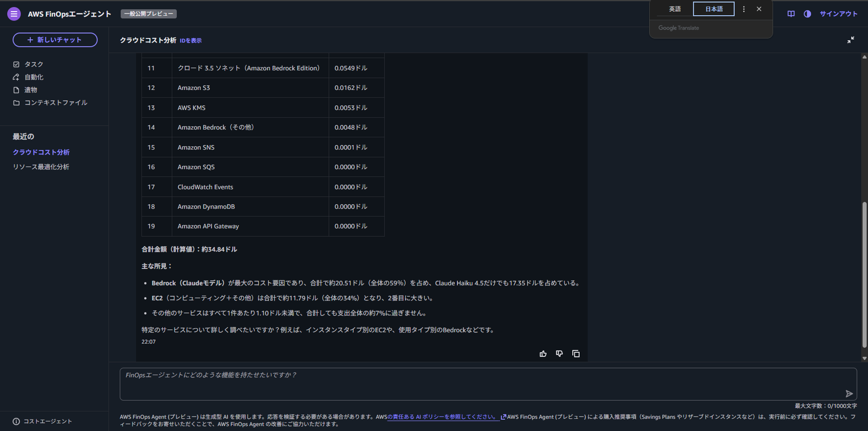The image size is (868, 431).
Task: Select the 0.0048ドル cost value
Action: (351, 127)
